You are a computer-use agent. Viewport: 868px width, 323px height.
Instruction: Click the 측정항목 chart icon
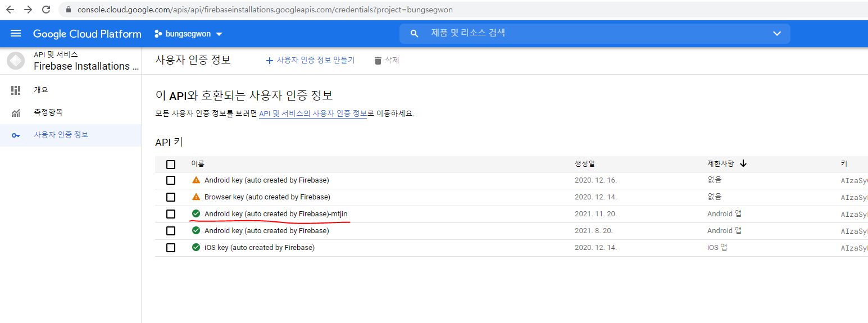[16, 113]
